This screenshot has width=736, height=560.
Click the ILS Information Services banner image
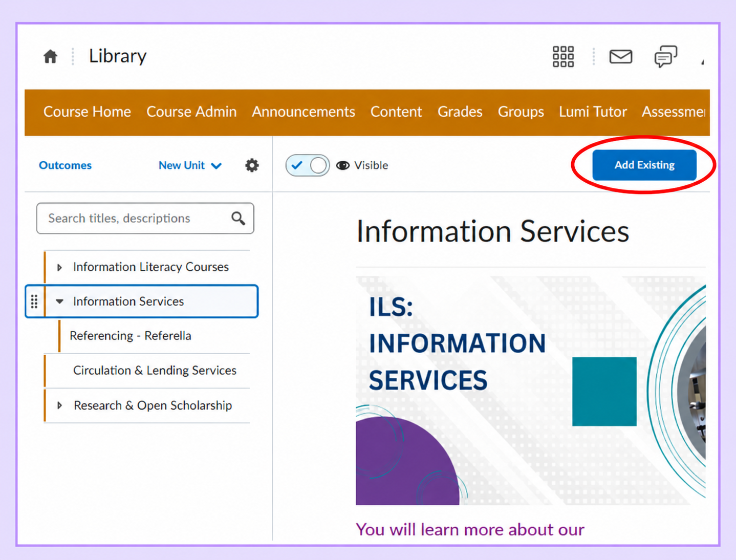click(x=531, y=391)
